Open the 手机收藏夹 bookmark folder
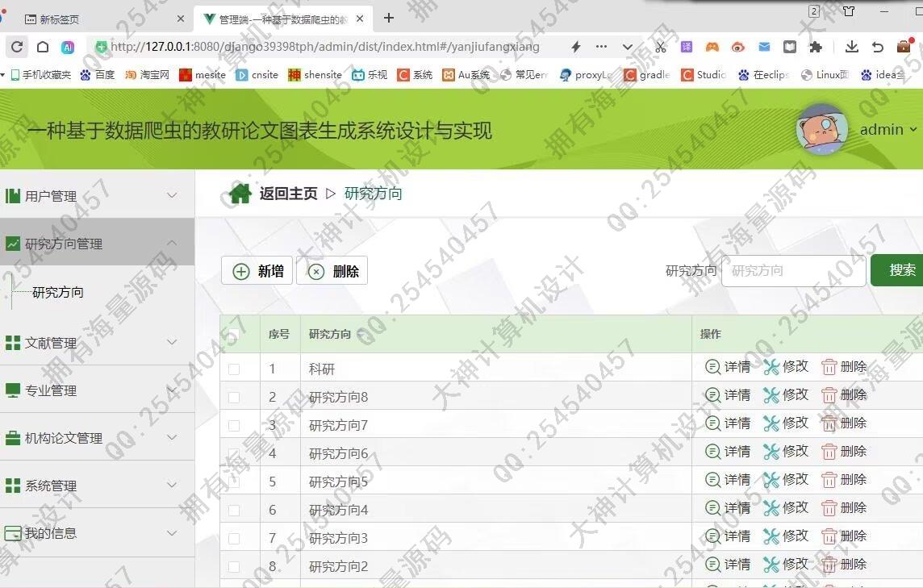 [40, 75]
